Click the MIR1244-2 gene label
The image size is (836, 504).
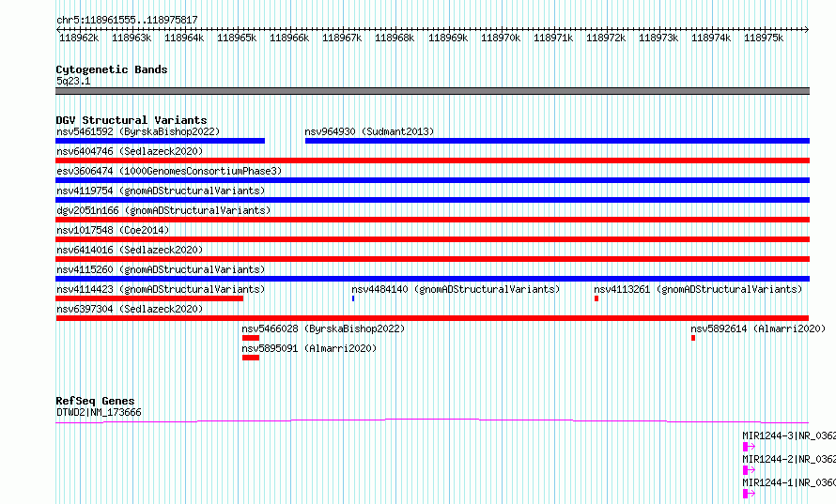pos(789,459)
